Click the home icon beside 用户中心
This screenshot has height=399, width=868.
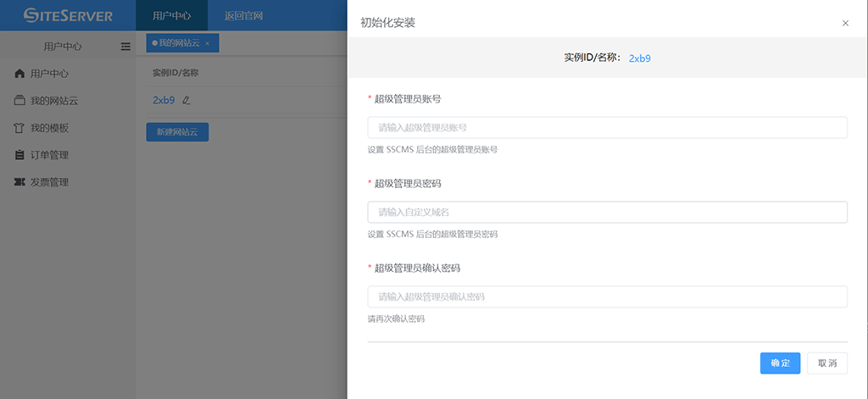(x=19, y=74)
